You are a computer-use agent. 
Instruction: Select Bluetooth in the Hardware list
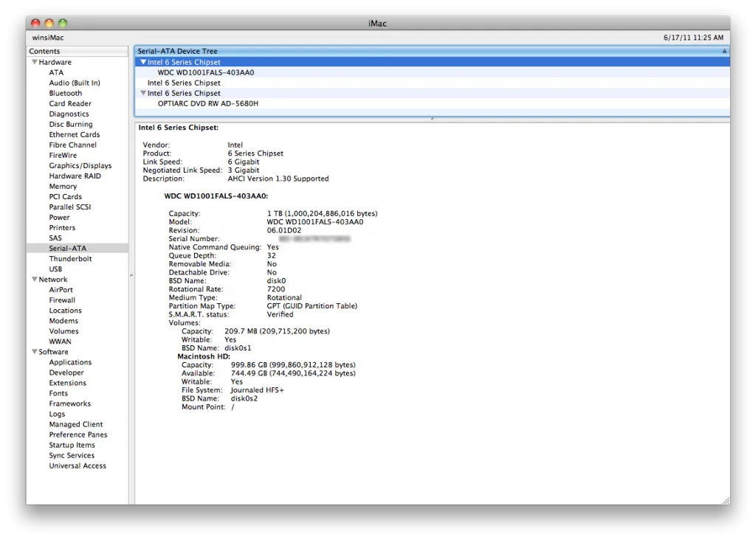tap(65, 94)
